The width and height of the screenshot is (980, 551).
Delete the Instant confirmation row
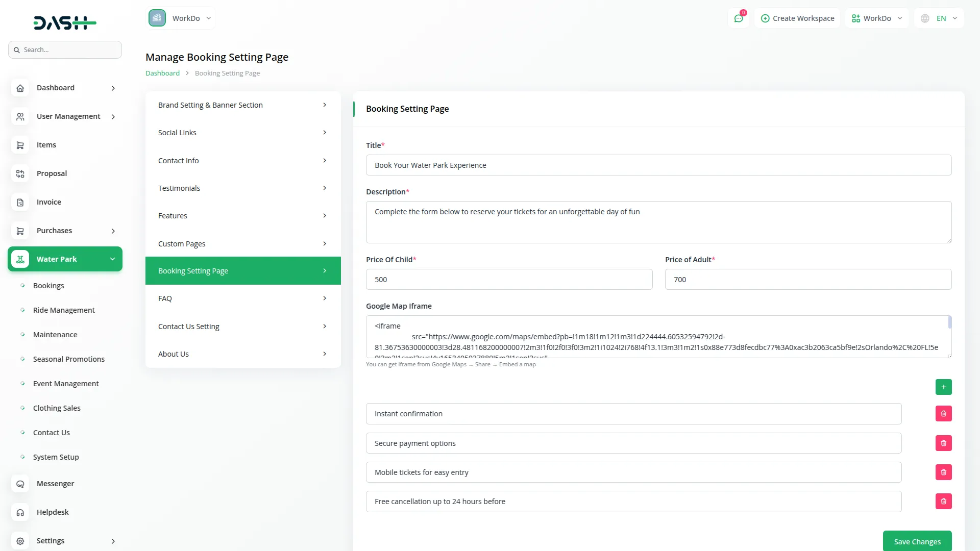click(x=943, y=414)
